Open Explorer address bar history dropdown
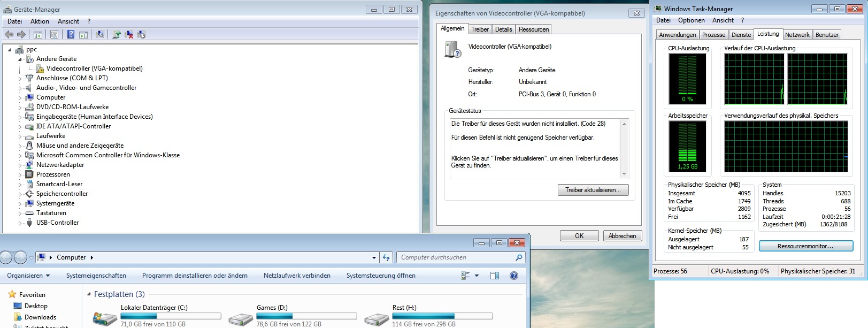The width and height of the screenshot is (868, 328). click(374, 257)
